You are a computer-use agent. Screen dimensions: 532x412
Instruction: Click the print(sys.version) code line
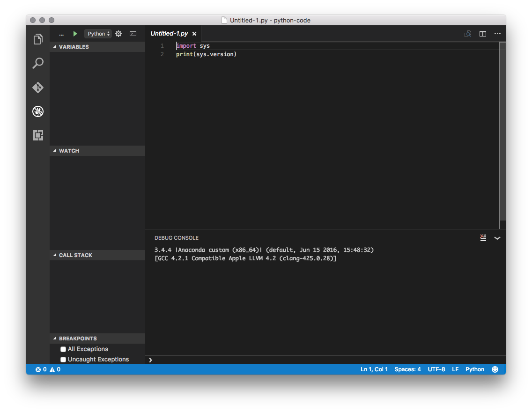[x=206, y=54]
